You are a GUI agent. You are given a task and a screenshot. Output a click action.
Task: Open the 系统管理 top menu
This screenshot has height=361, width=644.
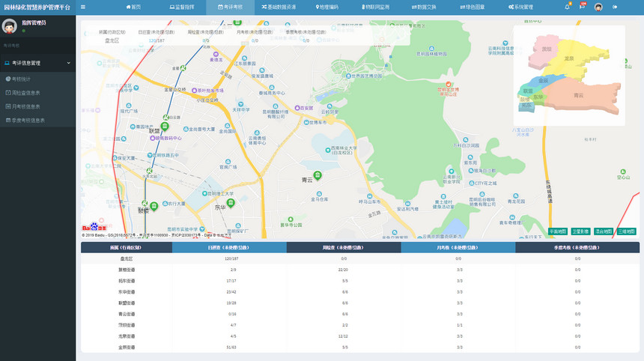[520, 7]
